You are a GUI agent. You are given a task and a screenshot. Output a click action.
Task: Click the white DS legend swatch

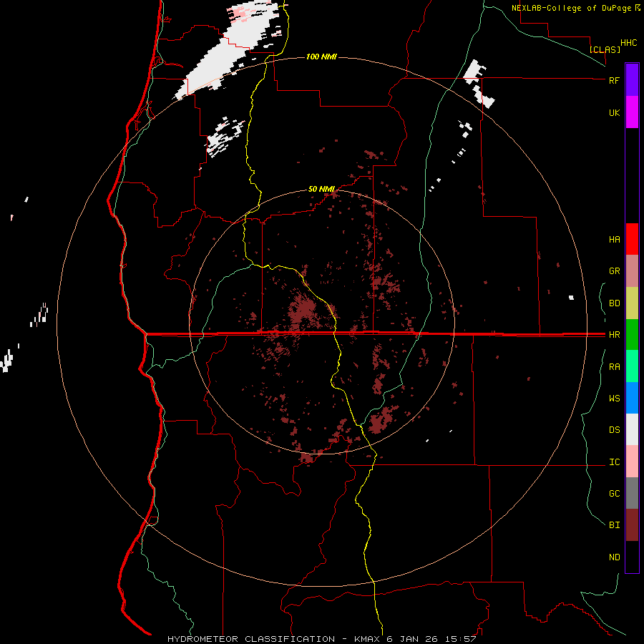click(632, 429)
